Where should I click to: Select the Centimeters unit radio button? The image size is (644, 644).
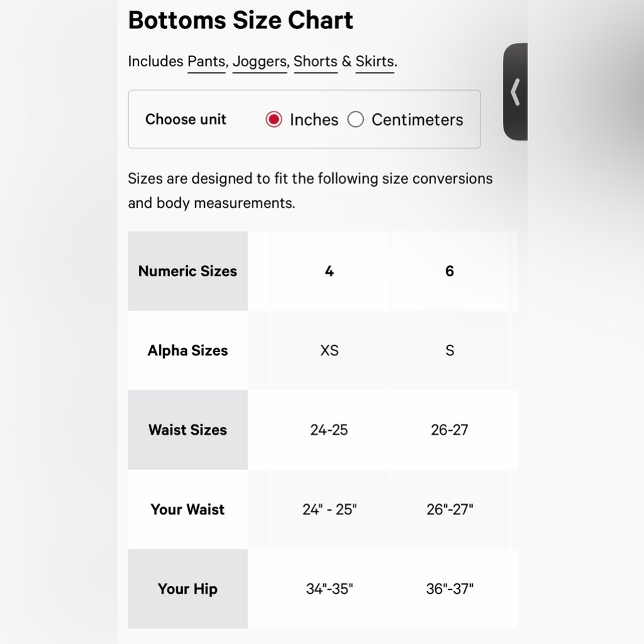[355, 120]
